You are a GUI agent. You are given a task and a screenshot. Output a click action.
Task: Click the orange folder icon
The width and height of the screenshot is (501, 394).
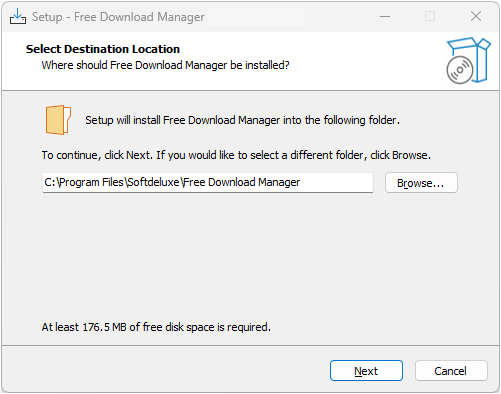[x=58, y=120]
